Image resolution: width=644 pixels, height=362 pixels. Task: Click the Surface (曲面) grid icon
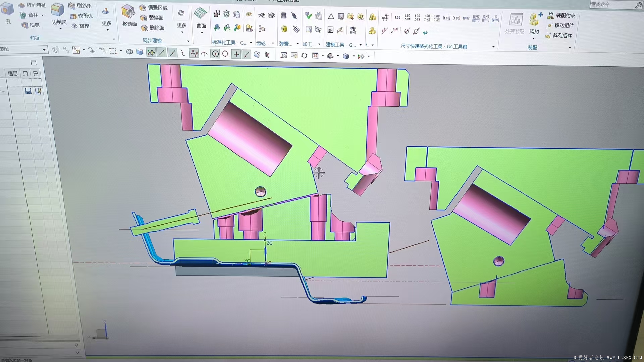click(200, 13)
